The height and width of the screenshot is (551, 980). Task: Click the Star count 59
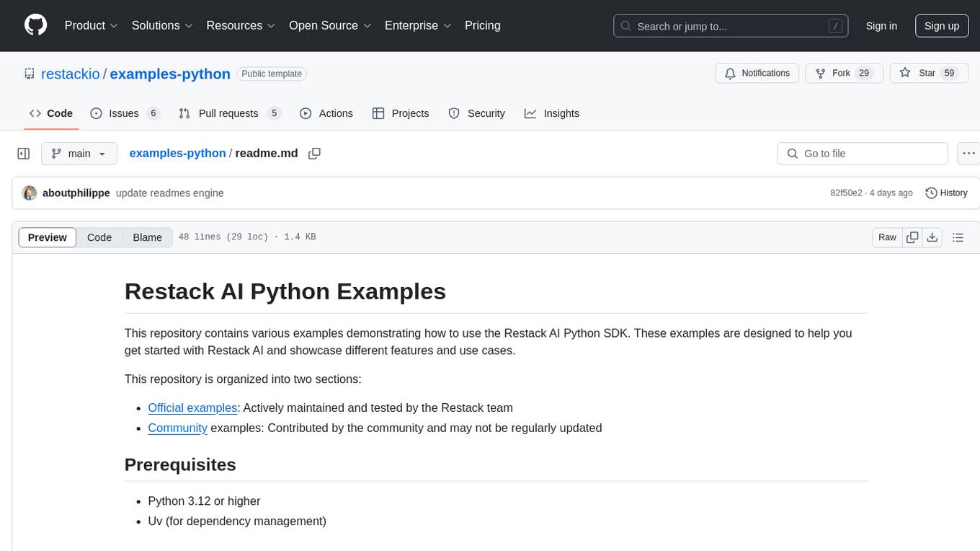tap(949, 73)
